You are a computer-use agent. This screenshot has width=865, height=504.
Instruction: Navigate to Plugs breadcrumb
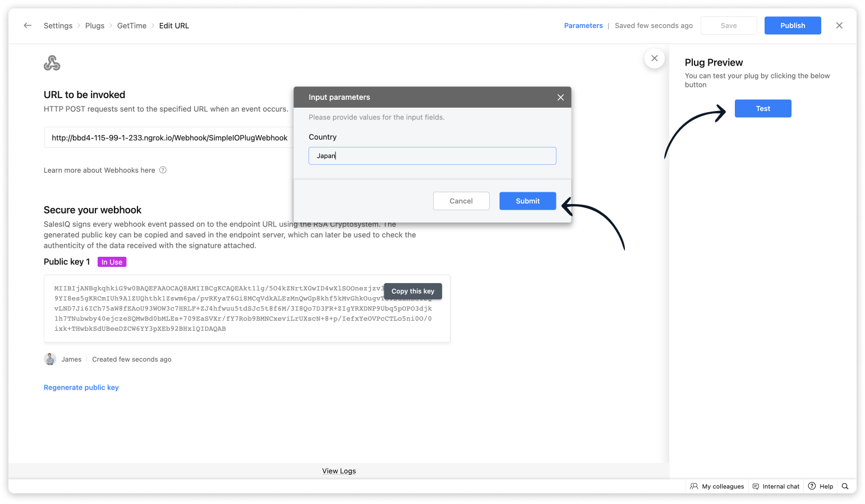(95, 26)
